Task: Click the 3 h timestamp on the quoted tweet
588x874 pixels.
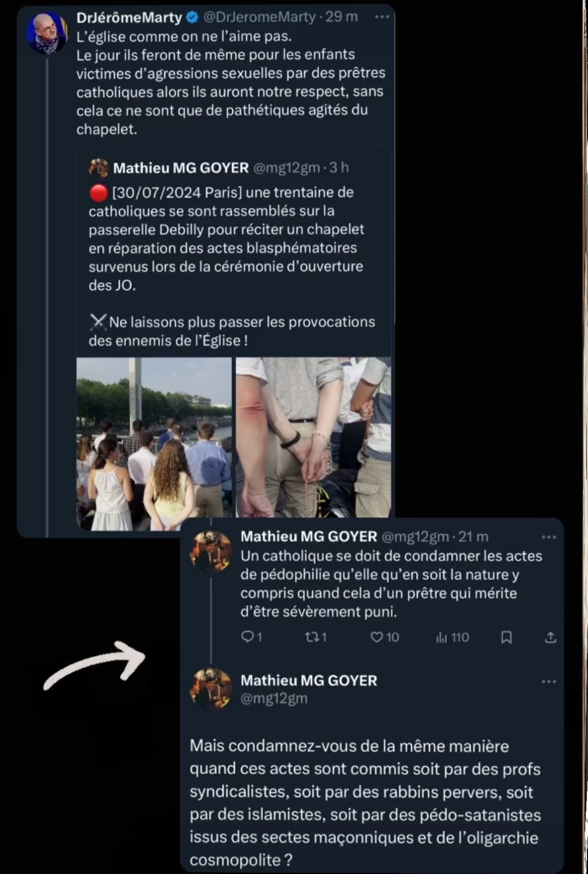Action: coord(339,168)
